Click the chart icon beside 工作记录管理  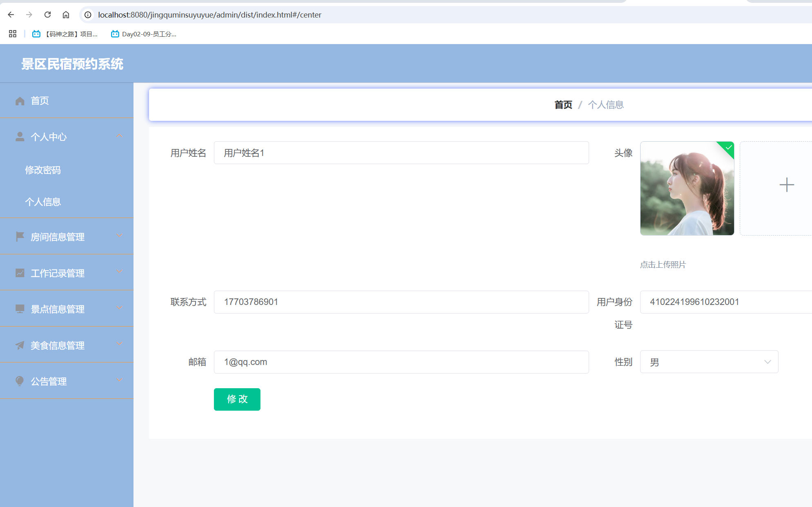(20, 273)
